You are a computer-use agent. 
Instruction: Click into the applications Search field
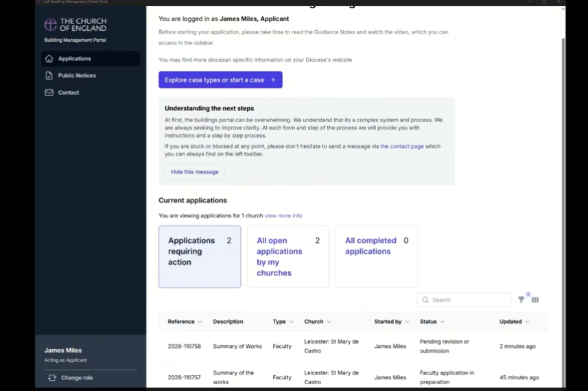click(x=464, y=300)
